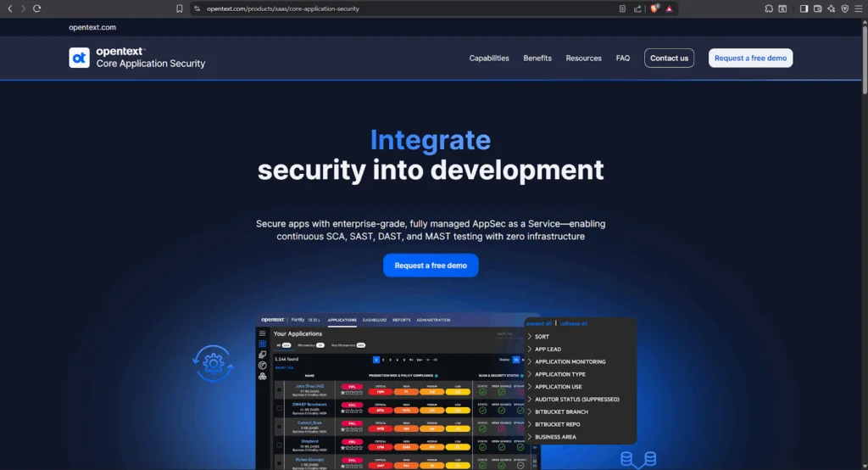The height and width of the screenshot is (470, 868).
Task: Open the Brave Wallet icon
Action: (x=818, y=8)
